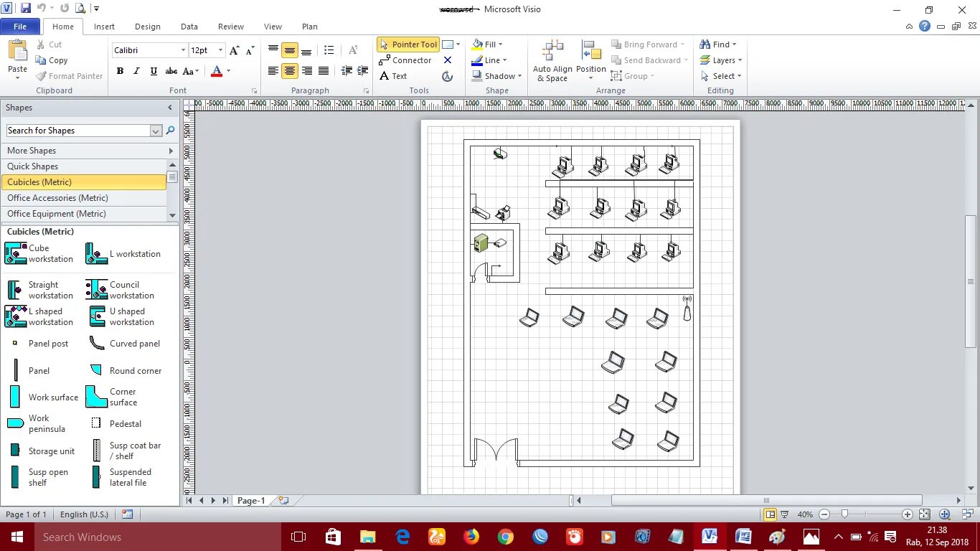Collapse the Shapes pane

(170, 108)
